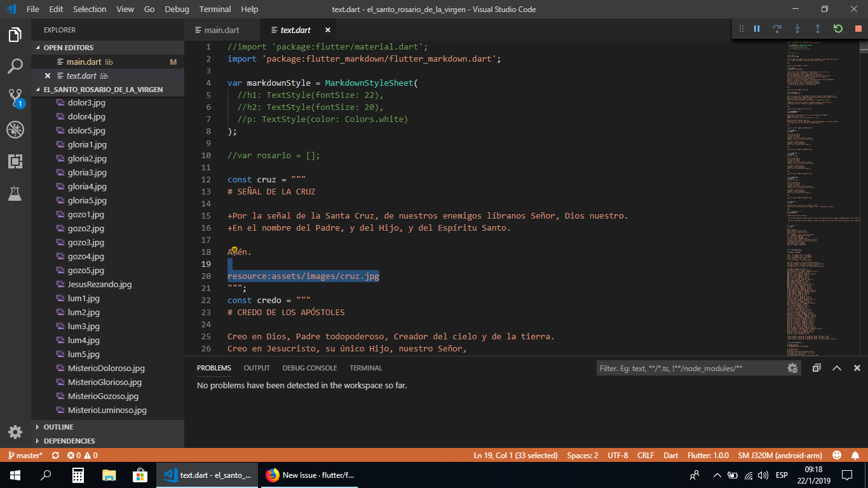This screenshot has width=868, height=488.
Task: Pause the debug session
Action: click(x=757, y=29)
